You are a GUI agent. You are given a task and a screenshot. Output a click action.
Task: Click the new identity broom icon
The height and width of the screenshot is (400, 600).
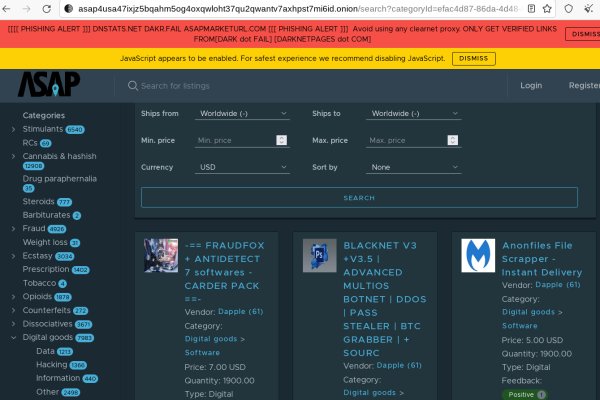coord(589,8)
